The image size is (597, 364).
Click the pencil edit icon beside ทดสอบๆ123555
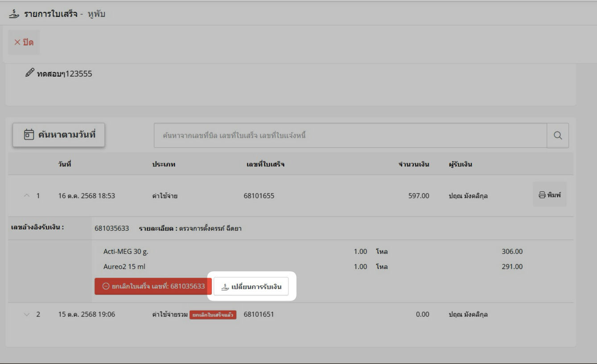coord(30,73)
